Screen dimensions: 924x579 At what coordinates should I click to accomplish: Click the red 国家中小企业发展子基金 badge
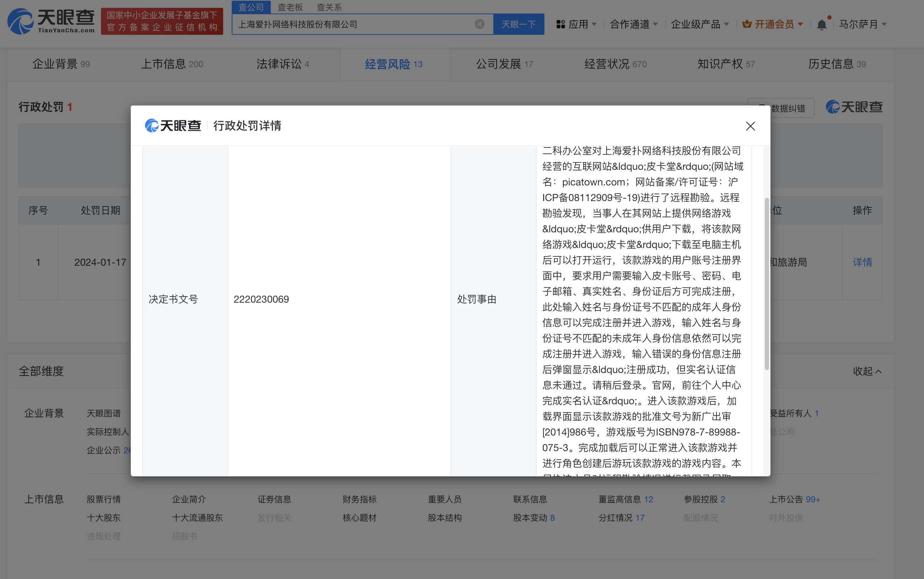click(162, 21)
